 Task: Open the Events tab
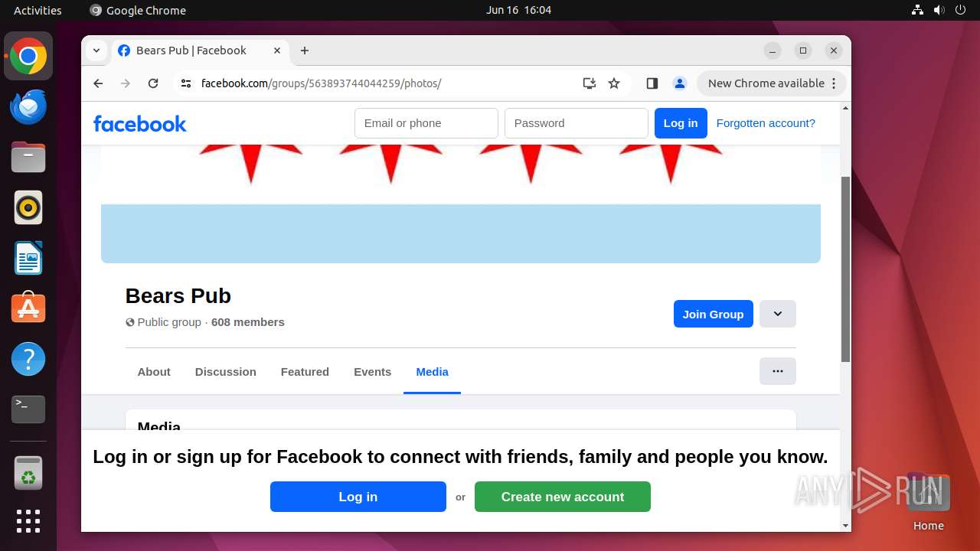point(372,372)
